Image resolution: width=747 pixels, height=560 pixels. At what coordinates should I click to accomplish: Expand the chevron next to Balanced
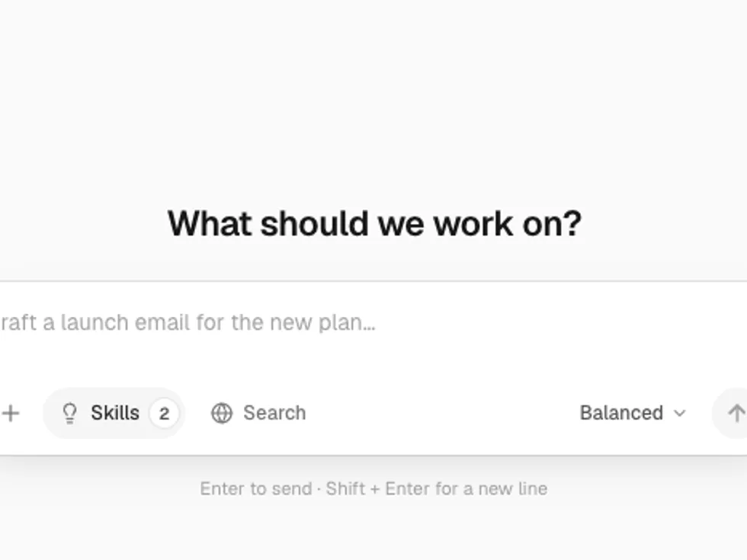pyautogui.click(x=680, y=413)
